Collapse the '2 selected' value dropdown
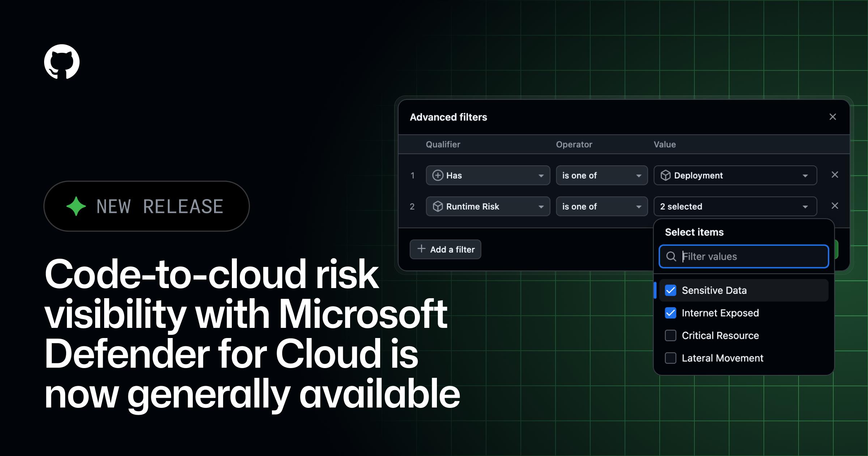 tap(735, 206)
